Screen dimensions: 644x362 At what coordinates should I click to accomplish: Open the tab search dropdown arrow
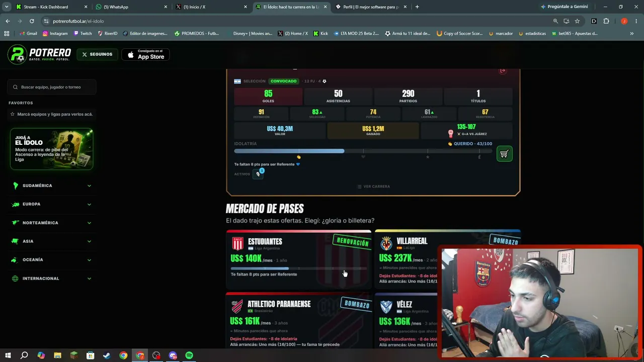7,7
